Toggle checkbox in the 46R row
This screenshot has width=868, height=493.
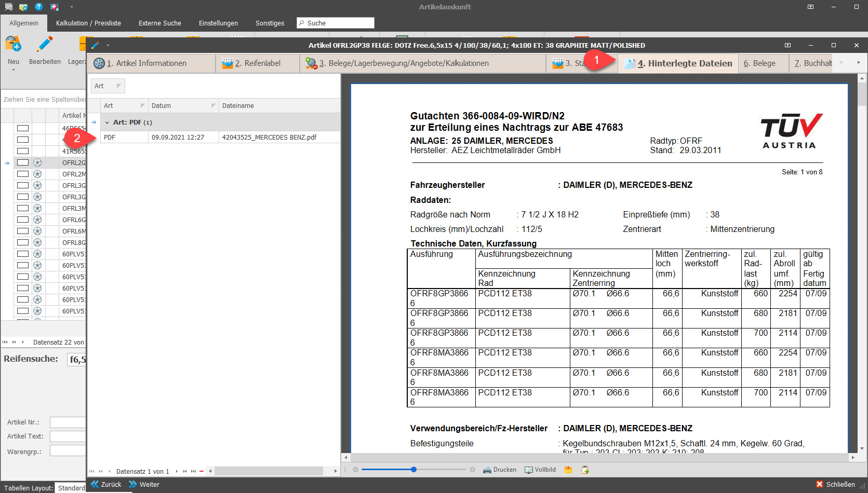[23, 128]
